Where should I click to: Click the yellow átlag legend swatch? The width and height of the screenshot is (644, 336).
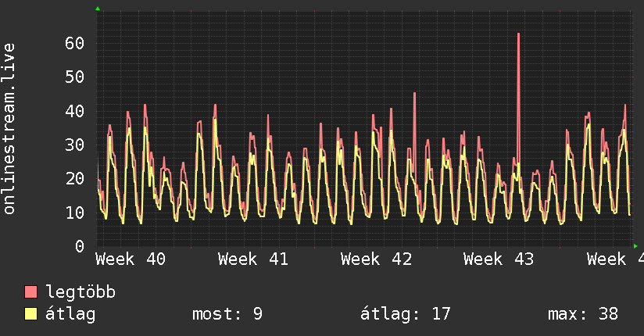click(30, 314)
